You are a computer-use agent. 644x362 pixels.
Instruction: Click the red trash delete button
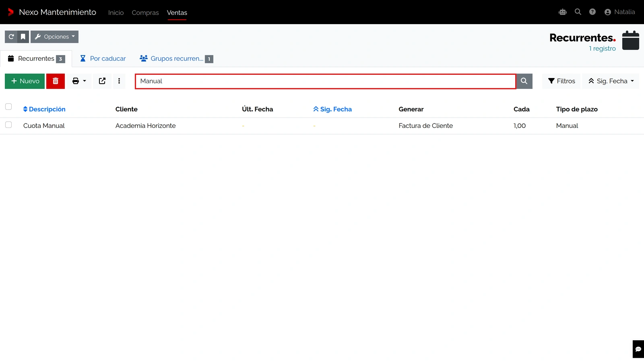pos(56,81)
